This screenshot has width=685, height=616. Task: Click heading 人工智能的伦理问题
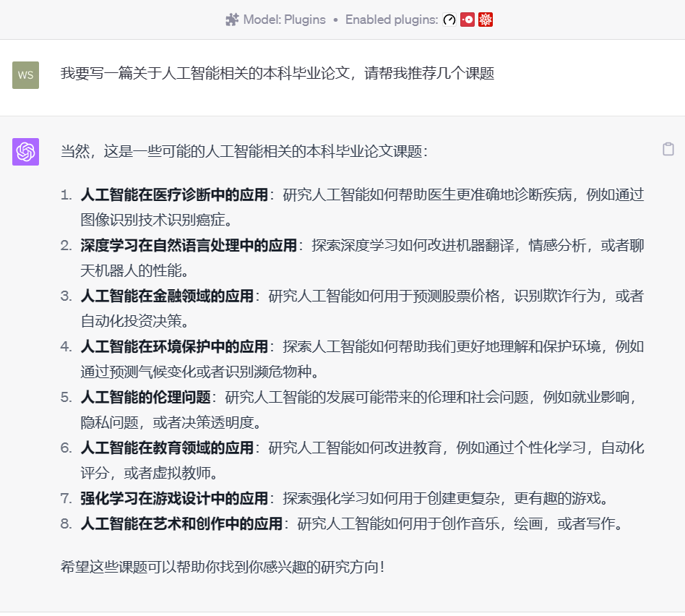tap(145, 398)
